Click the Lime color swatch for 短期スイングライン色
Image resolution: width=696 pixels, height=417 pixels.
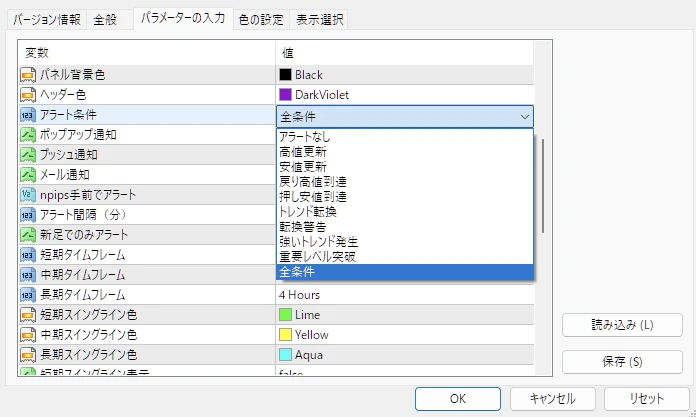pos(285,315)
